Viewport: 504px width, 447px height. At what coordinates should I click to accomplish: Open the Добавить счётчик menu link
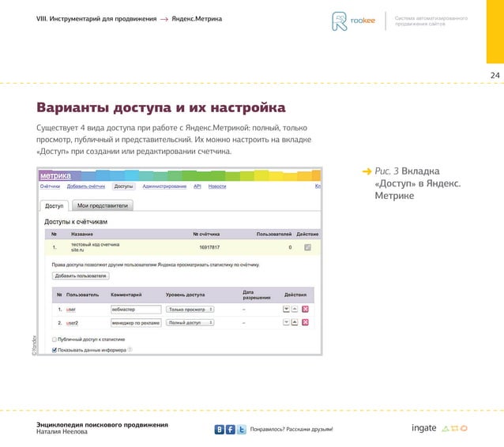tap(86, 186)
